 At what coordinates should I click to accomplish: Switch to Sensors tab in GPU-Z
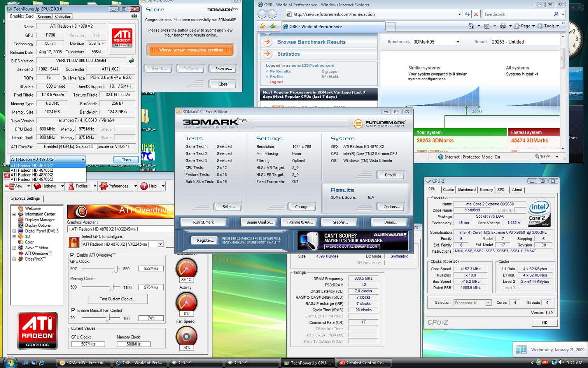coord(44,17)
